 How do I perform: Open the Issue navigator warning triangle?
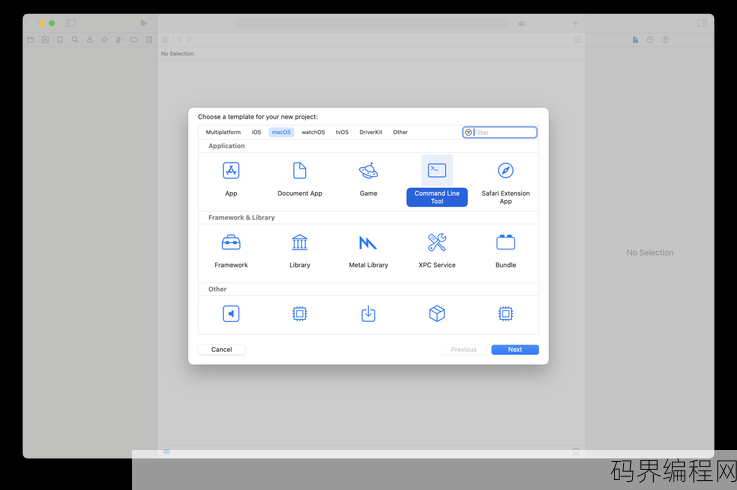[90, 40]
